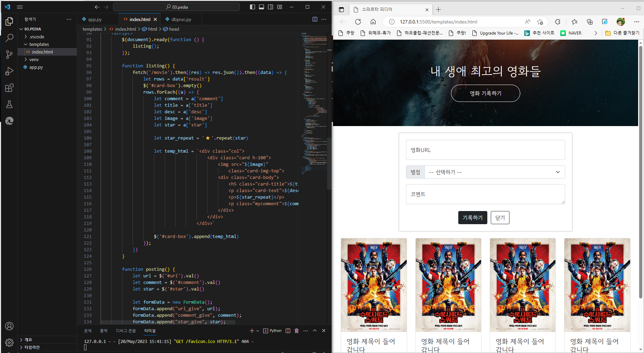Click the VS Code command center search box
The image size is (644, 353).
[176, 7]
